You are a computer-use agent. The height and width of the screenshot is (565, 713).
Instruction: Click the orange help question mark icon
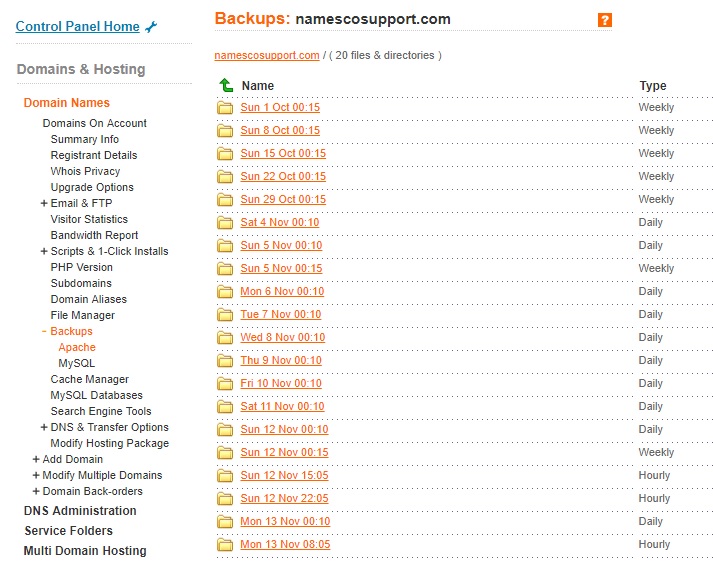(604, 20)
